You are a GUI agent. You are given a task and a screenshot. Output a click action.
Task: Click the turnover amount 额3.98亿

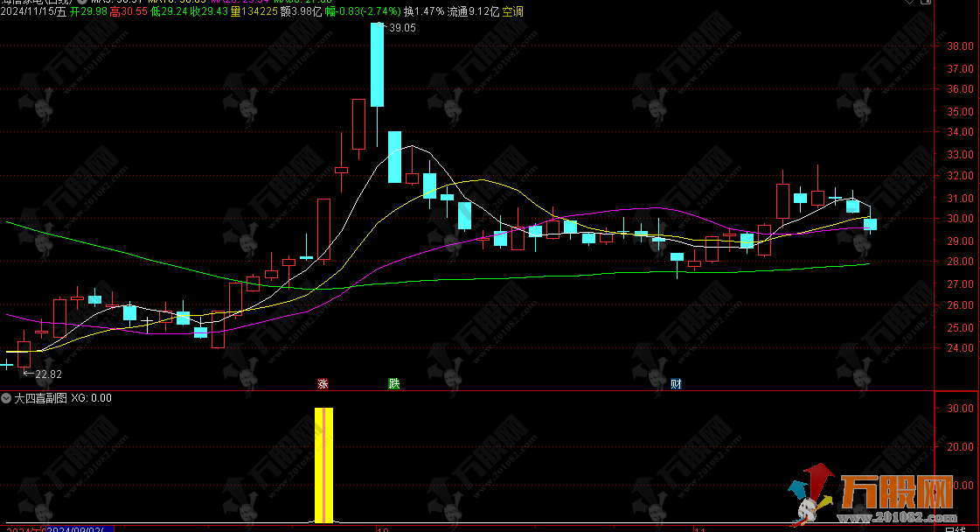[301, 11]
